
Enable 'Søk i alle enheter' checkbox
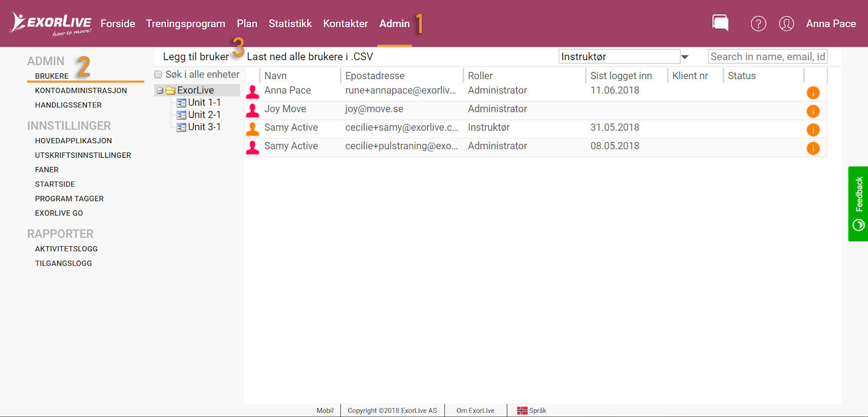[x=158, y=75]
